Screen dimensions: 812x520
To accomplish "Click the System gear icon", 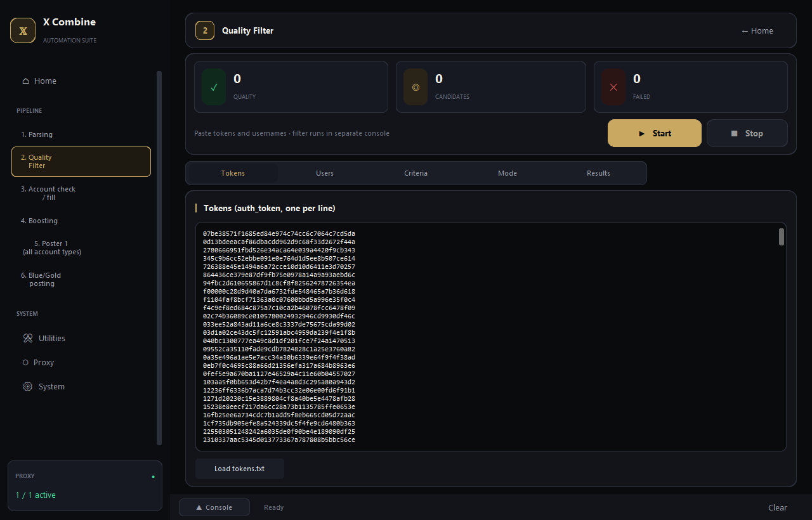I will click(27, 387).
